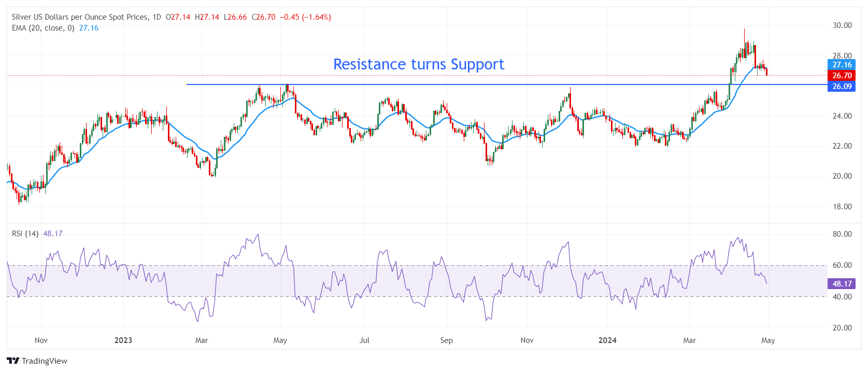Pick the Sep label on the time axis

click(x=446, y=340)
